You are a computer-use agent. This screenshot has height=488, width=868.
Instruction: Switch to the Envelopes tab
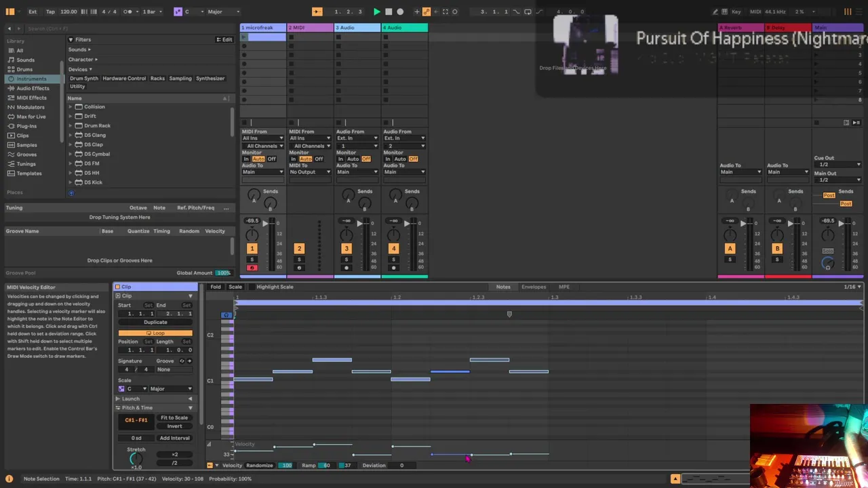(534, 287)
